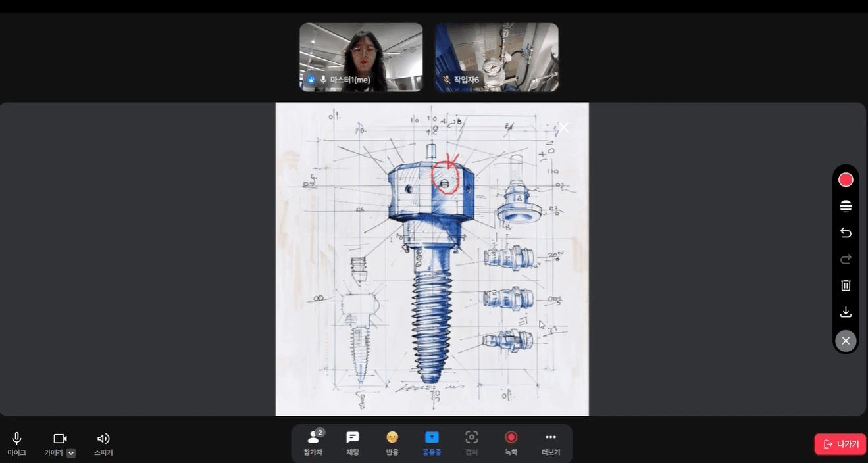This screenshot has width=868, height=463.
Task: Close the drawing toolbar
Action: click(x=846, y=340)
